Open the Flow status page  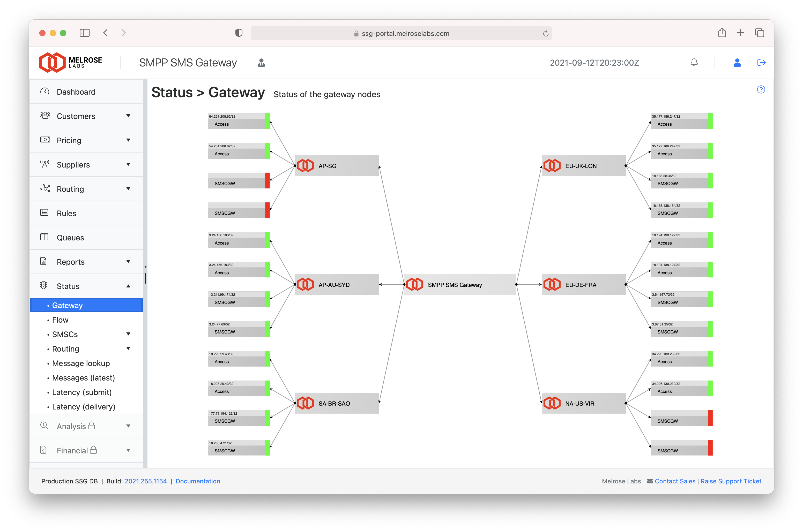60,320
